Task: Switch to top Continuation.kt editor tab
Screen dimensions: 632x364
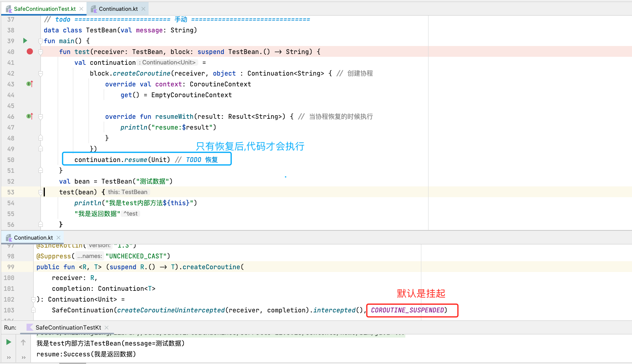Action: point(118,9)
